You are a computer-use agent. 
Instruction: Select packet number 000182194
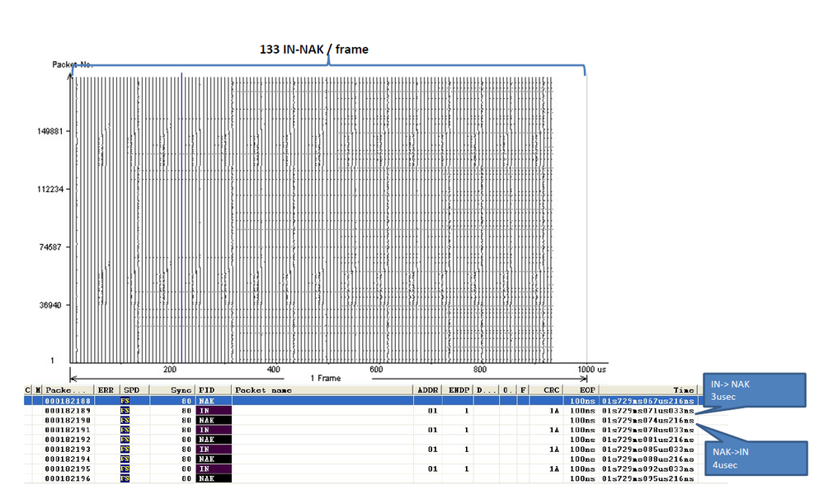[68, 459]
